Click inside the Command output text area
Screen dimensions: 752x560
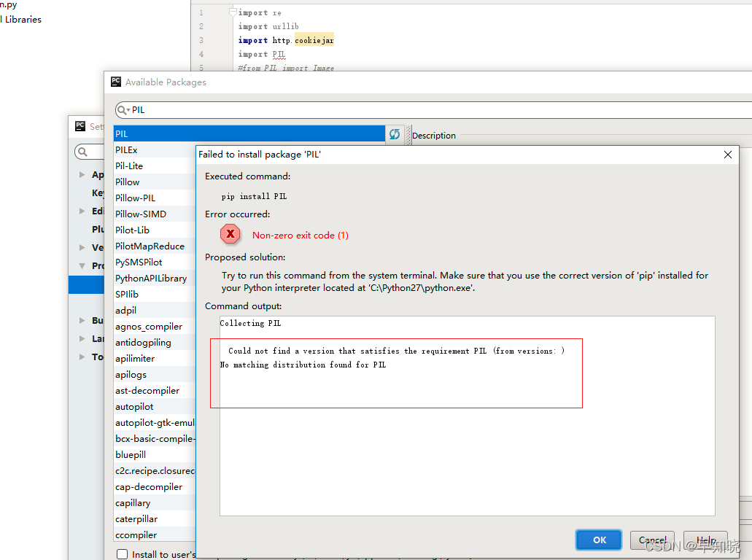[x=467, y=416]
